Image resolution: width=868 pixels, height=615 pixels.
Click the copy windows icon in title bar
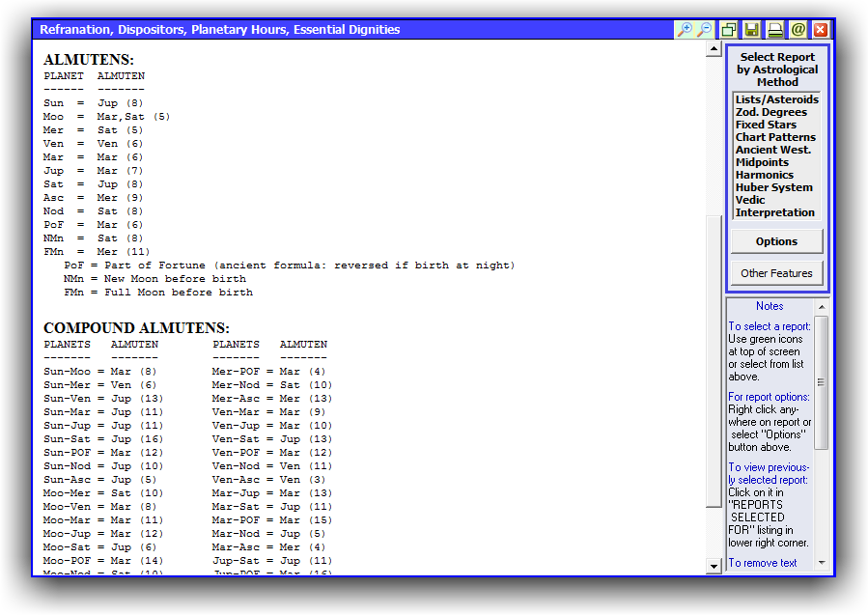729,30
